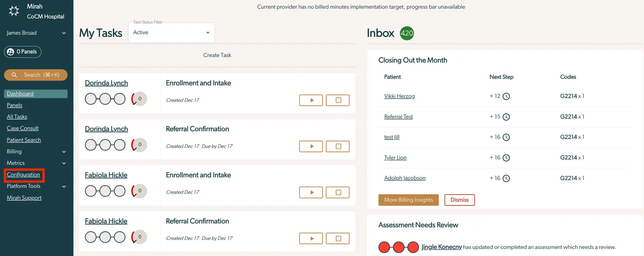
Task: Open Case Consult page
Action: click(x=23, y=128)
